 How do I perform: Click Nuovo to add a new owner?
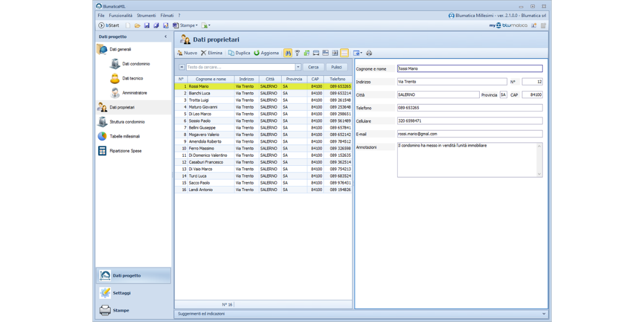point(187,53)
